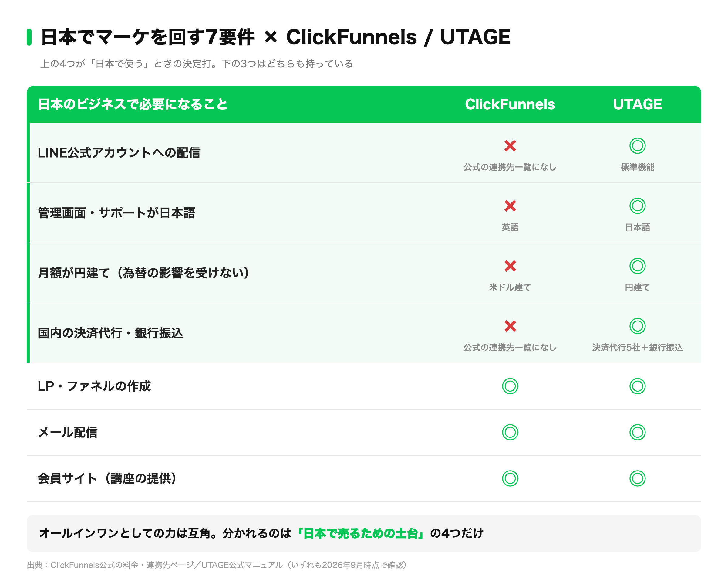
Task: Click ClickFunnels double circle in メール配信 row
Action: pos(510,432)
